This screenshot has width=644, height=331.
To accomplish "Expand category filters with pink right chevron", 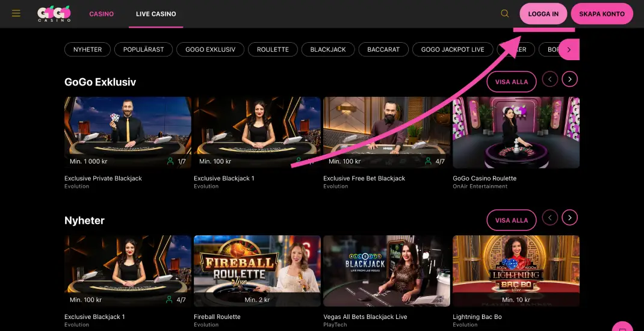I will (x=569, y=49).
